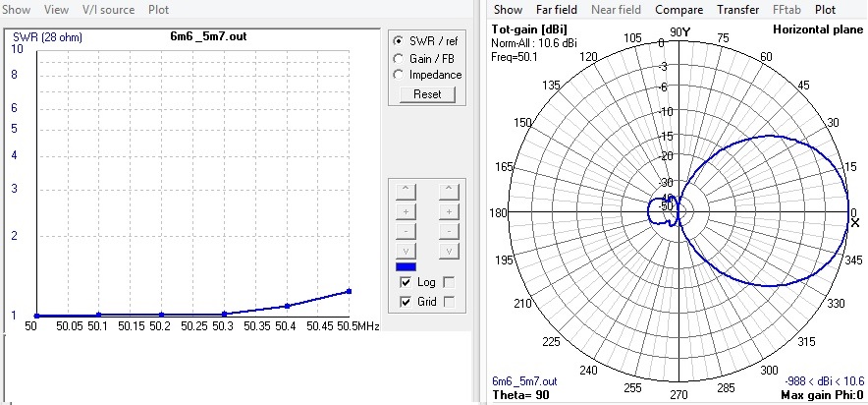This screenshot has height=405, width=868.
Task: Open the Compare menu in pattern window
Action: tap(678, 10)
